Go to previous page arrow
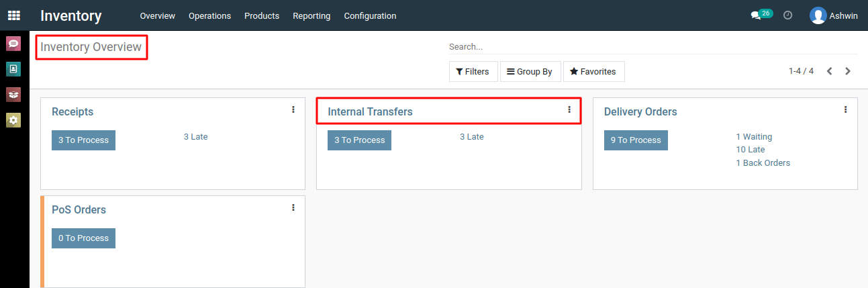868x288 pixels. 830,71
